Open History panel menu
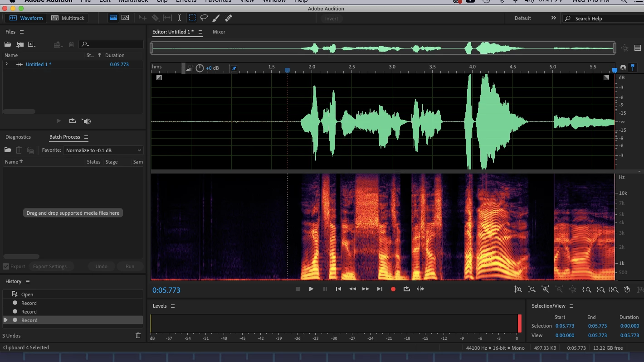The image size is (644, 362). coord(28,281)
